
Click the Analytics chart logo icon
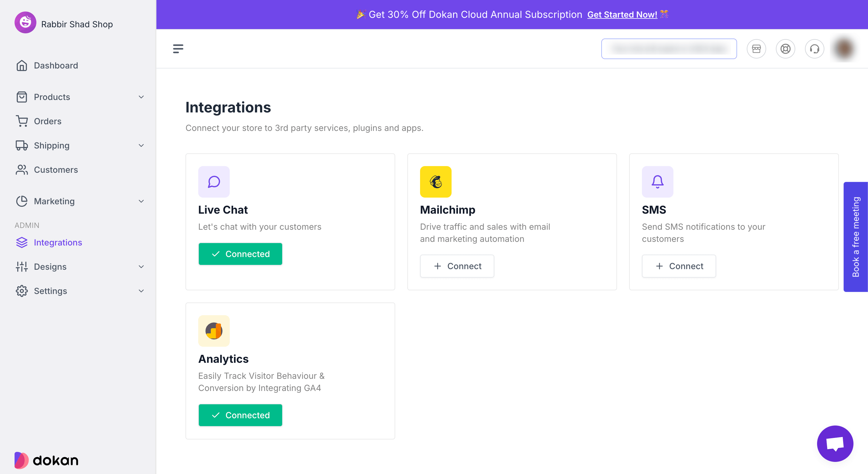[214, 331]
